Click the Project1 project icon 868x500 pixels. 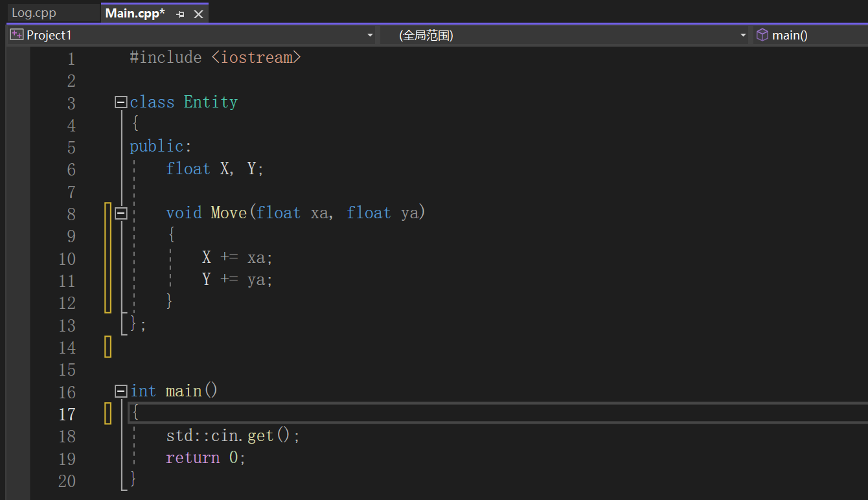tap(17, 35)
